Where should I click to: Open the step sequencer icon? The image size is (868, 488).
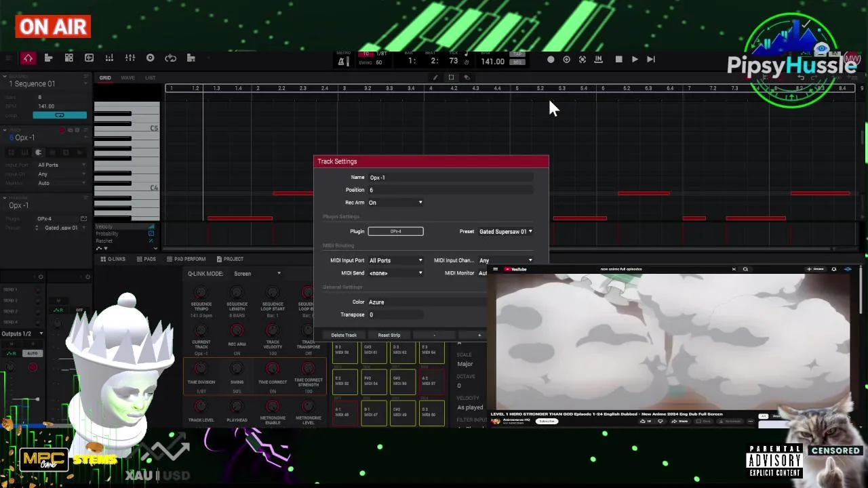pyautogui.click(x=191, y=58)
